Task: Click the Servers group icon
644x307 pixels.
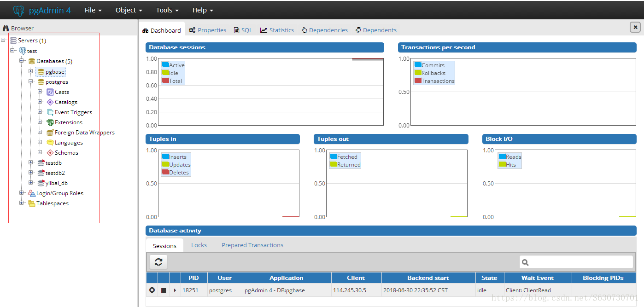Action: [13, 41]
